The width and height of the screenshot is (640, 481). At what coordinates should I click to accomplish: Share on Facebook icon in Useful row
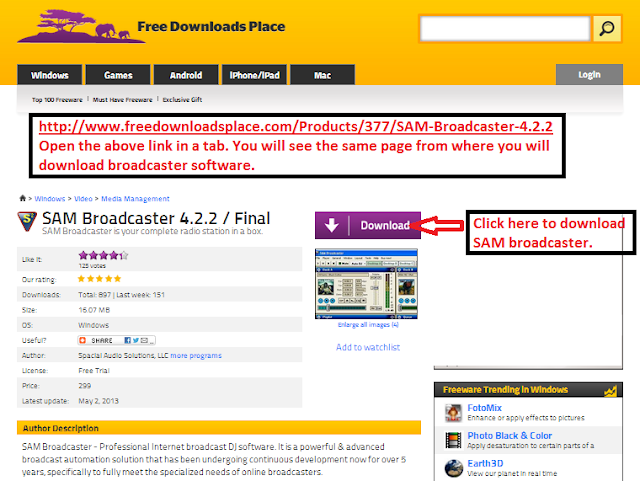pos(128,340)
